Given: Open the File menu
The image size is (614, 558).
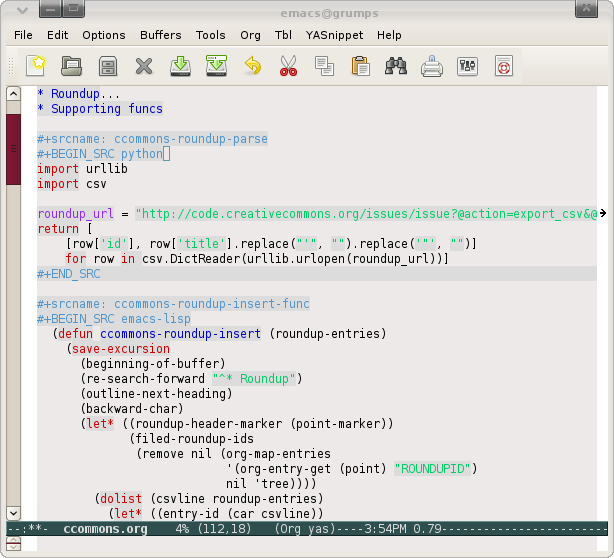Looking at the screenshot, I should pos(23,35).
